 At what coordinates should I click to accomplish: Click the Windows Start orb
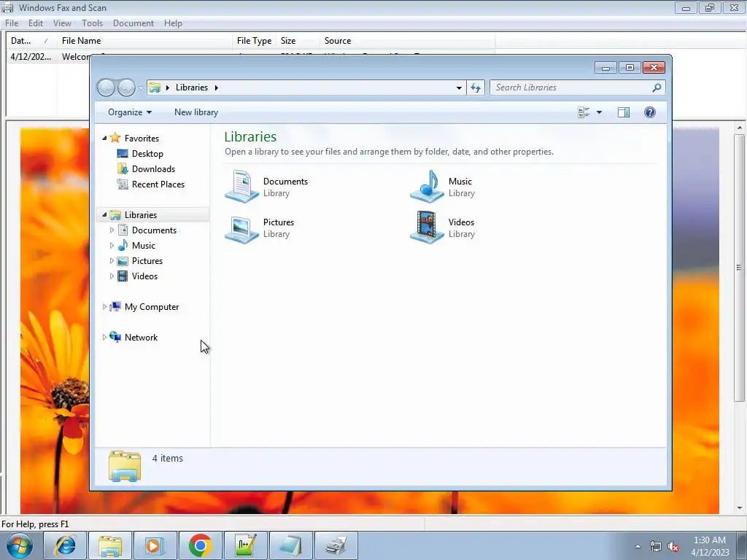coord(20,545)
